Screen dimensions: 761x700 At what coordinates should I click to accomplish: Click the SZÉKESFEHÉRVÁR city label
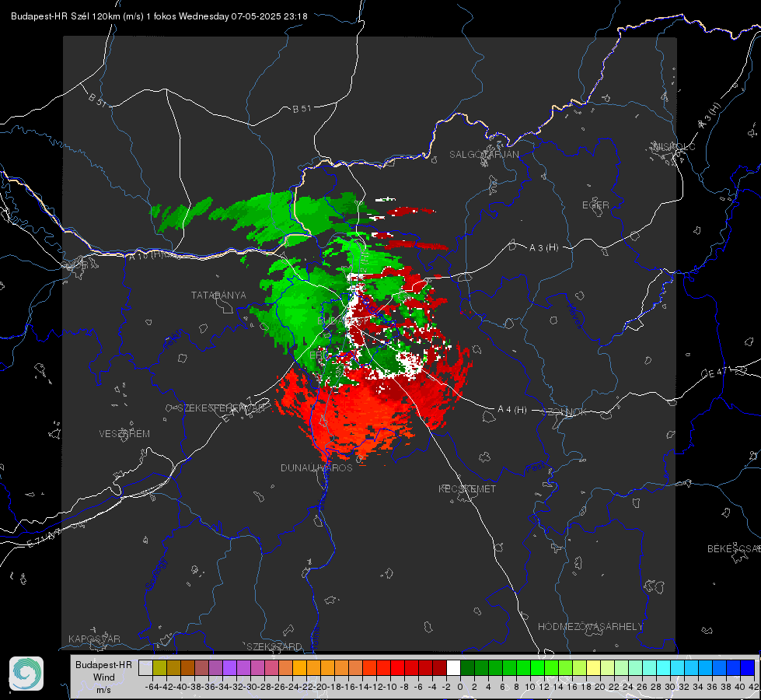[x=222, y=408]
